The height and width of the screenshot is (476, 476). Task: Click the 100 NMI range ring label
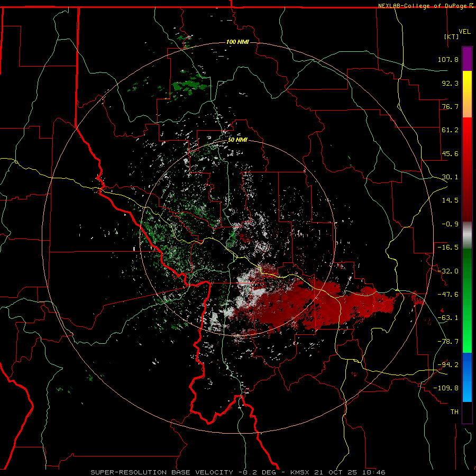237,42
